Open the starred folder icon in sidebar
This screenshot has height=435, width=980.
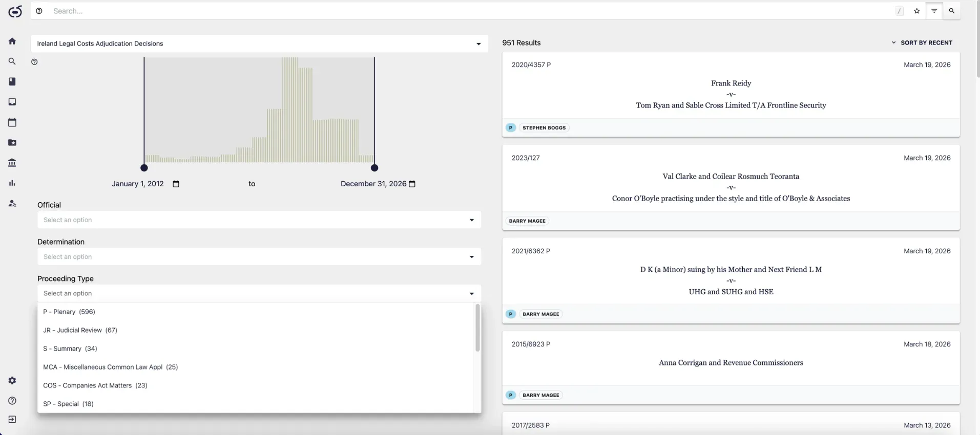click(12, 142)
